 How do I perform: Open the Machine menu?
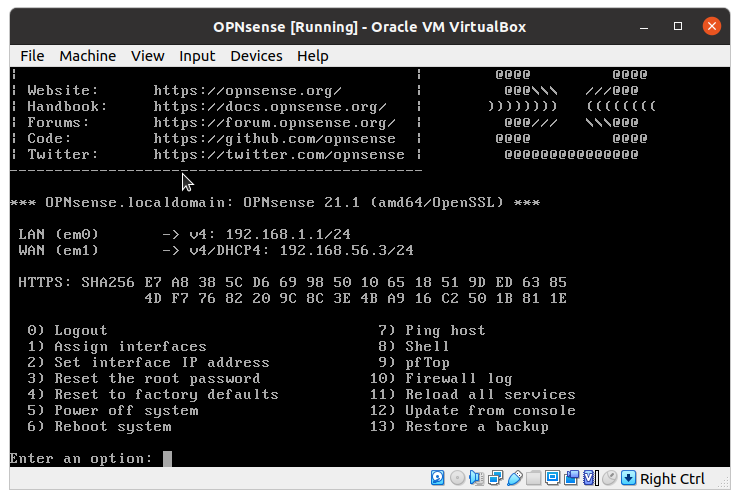tap(88, 56)
